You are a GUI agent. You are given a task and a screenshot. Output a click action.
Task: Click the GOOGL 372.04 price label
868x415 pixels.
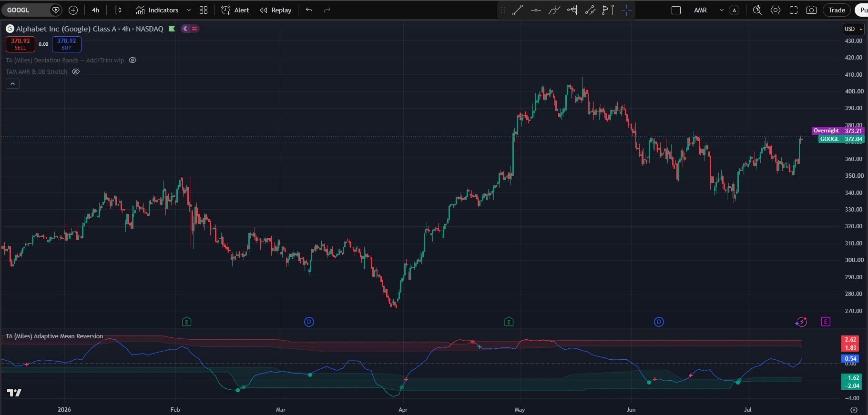[841, 139]
